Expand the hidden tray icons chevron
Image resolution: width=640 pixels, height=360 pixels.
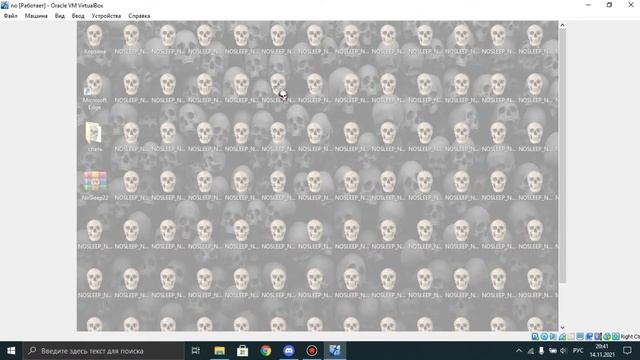tap(519, 351)
